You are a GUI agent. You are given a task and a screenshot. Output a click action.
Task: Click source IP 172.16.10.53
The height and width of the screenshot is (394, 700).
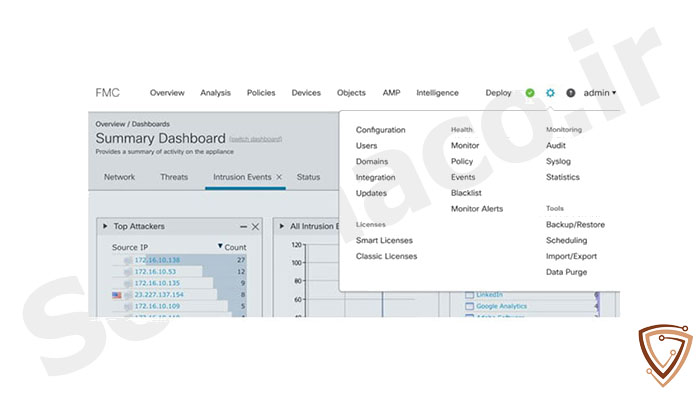click(x=155, y=272)
